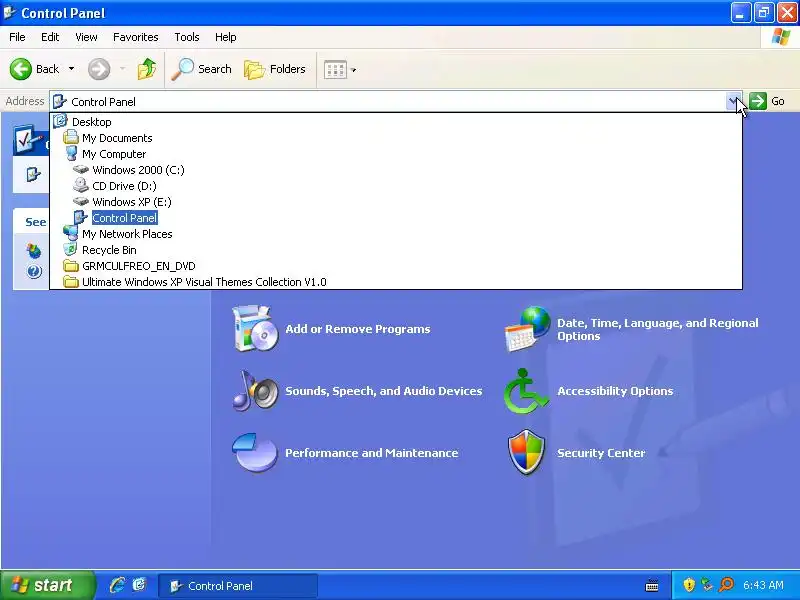
Task: Click the My Computer monitor icon
Action: 71,154
